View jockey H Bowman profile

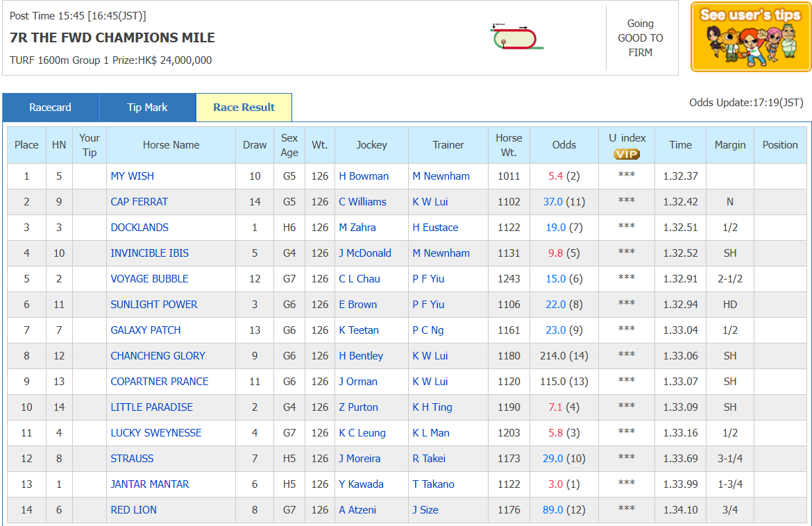pyautogui.click(x=364, y=176)
